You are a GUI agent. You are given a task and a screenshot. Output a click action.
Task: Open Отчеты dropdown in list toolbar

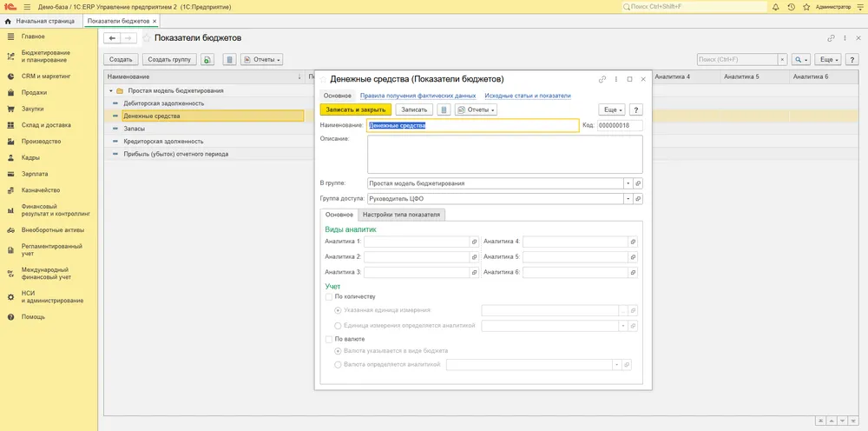pos(262,59)
